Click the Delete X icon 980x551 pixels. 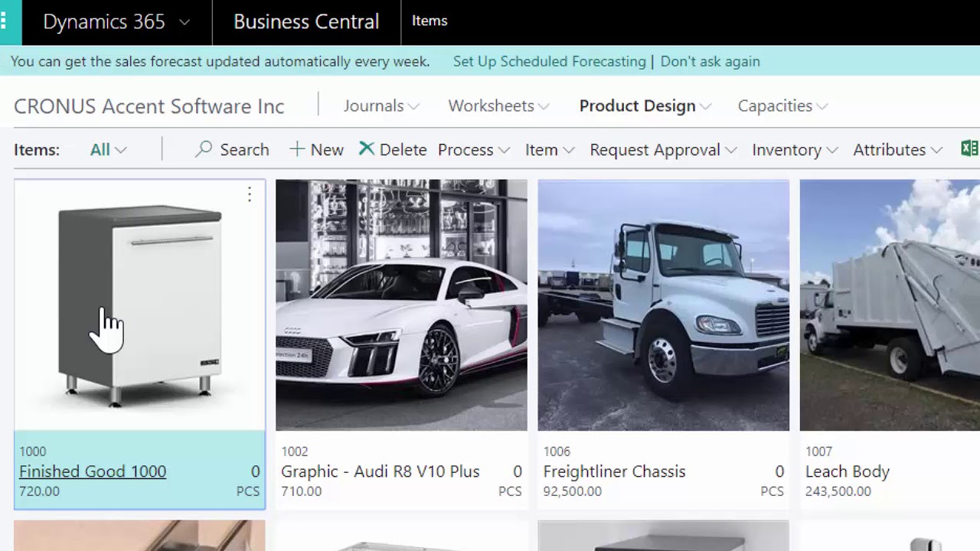(x=367, y=148)
